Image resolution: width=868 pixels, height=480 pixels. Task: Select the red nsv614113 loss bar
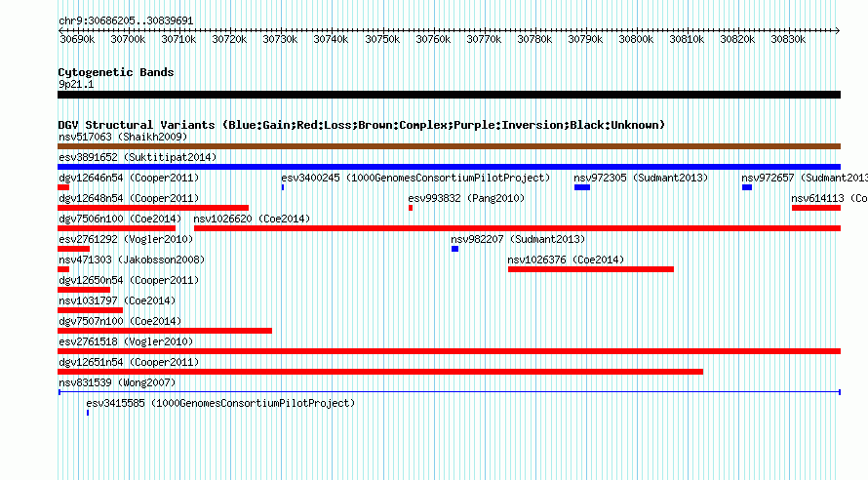click(816, 208)
